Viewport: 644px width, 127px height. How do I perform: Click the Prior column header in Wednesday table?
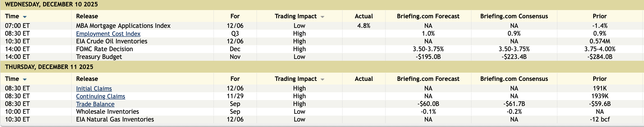click(x=600, y=16)
